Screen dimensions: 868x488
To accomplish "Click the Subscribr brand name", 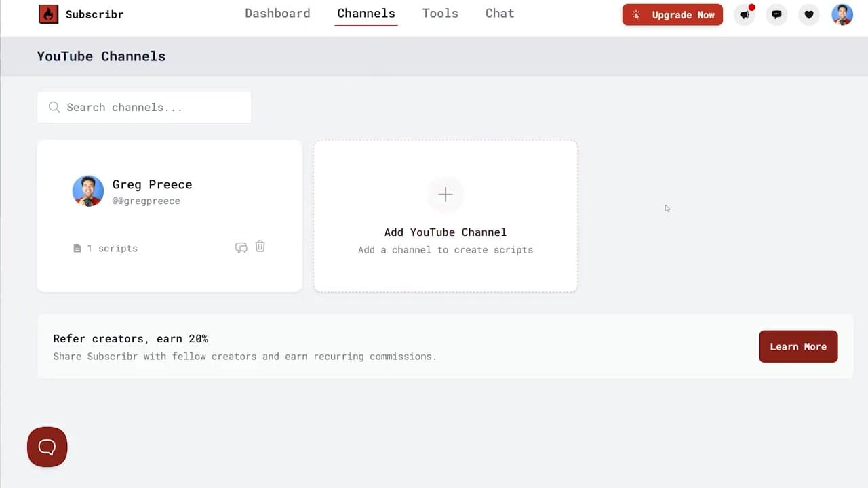I will pos(94,14).
